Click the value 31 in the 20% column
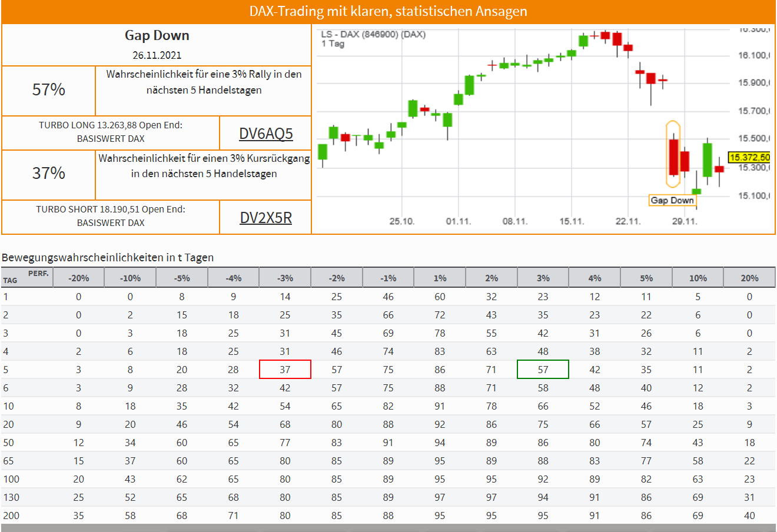 click(749, 497)
